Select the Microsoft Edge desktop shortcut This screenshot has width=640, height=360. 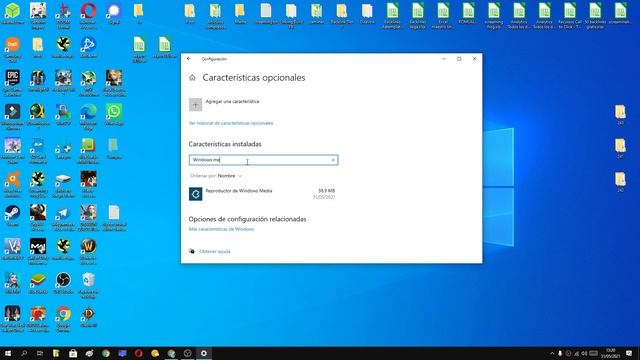tap(89, 116)
